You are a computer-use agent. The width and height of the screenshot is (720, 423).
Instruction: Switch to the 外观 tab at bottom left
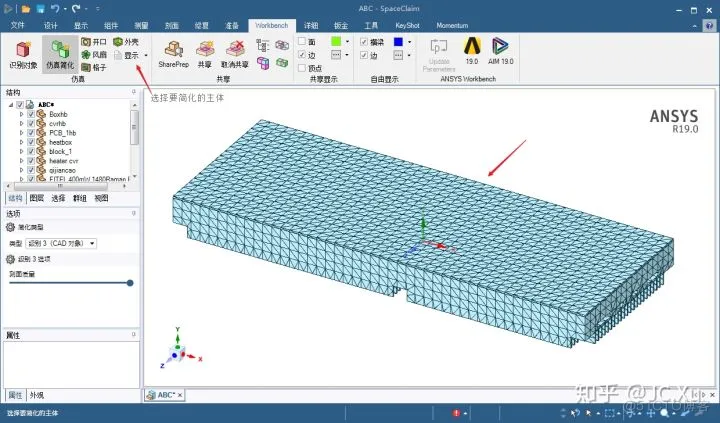[37, 395]
